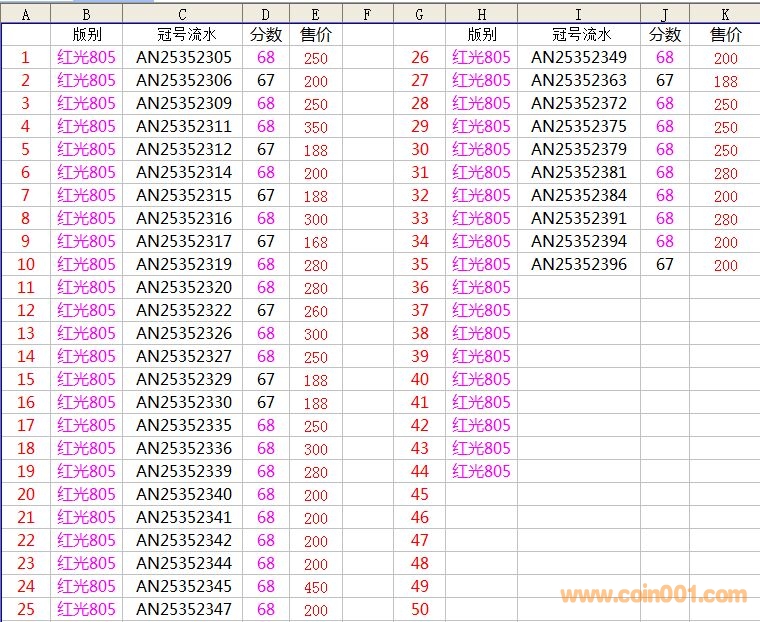Select serial number cell AN25352345
Screen dimensions: 760x622
click(183, 587)
